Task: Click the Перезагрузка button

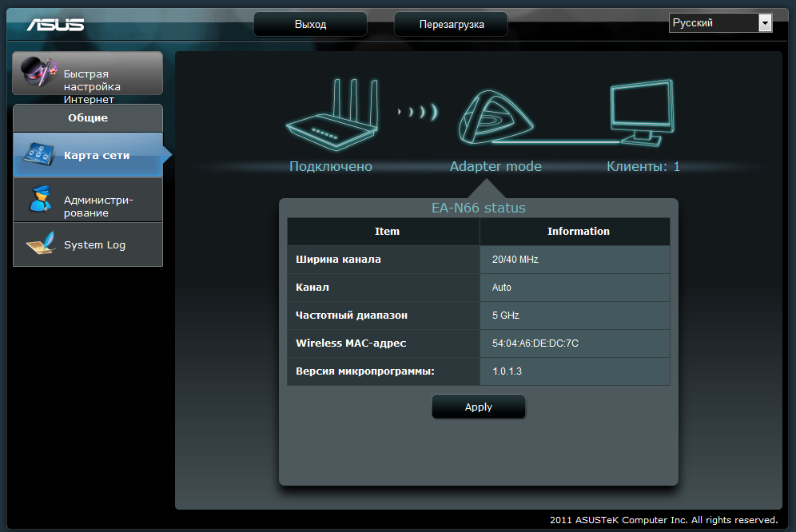Action: (x=452, y=25)
